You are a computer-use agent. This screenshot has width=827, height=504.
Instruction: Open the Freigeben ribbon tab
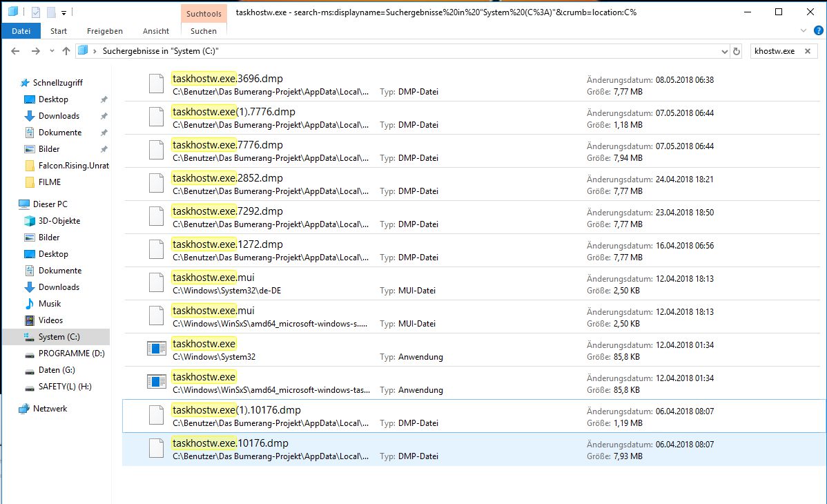[x=104, y=31]
